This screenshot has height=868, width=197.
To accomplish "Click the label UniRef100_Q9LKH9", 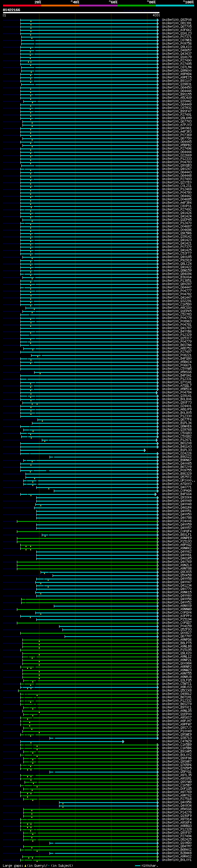I will [177, 118].
